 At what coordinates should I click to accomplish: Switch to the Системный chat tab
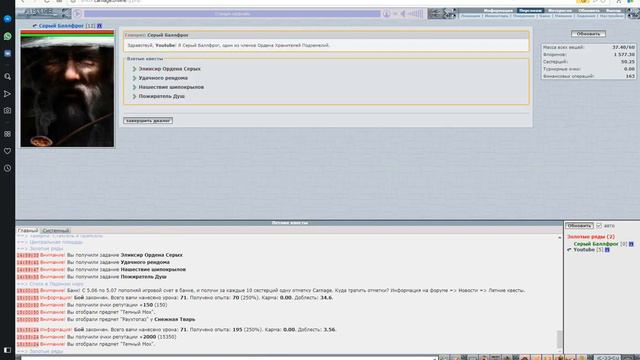[56, 231]
